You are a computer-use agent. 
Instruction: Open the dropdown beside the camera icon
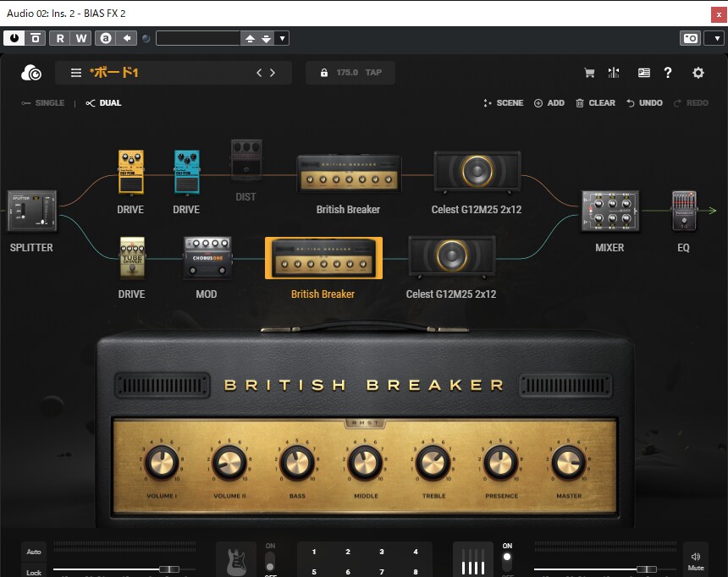pos(717,38)
